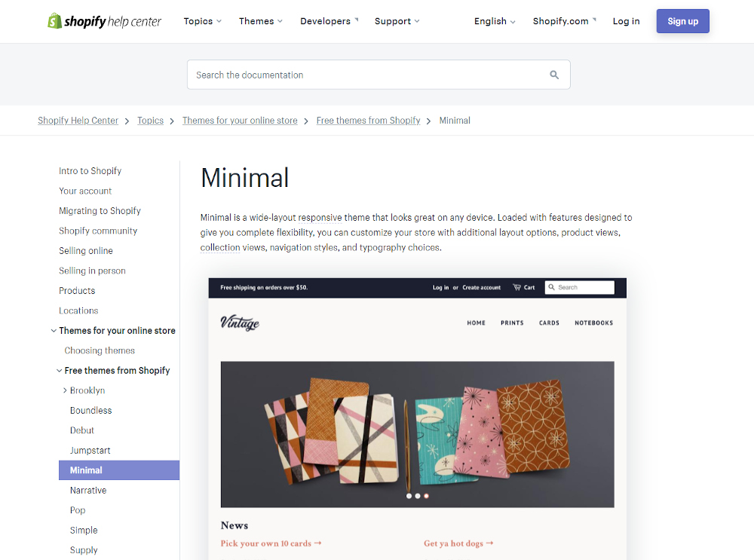Click Create account in theme preview
754x560 pixels.
pyautogui.click(x=481, y=287)
